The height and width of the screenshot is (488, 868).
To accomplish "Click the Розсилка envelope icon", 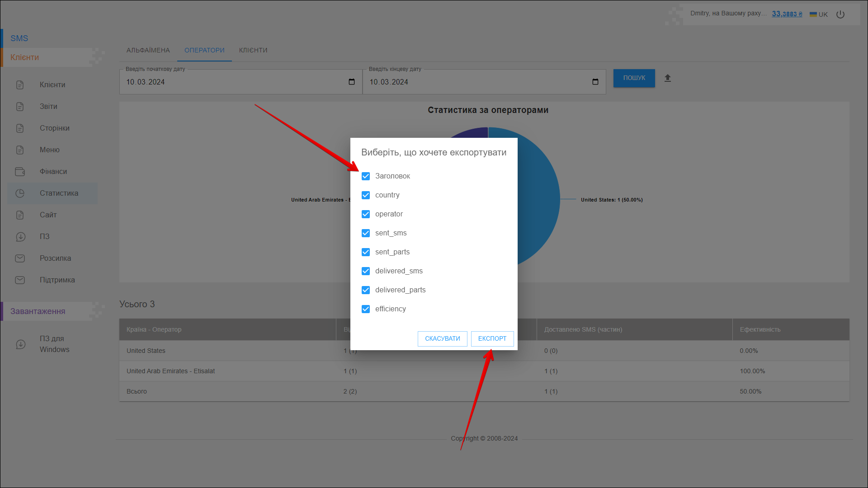I will click(x=20, y=258).
